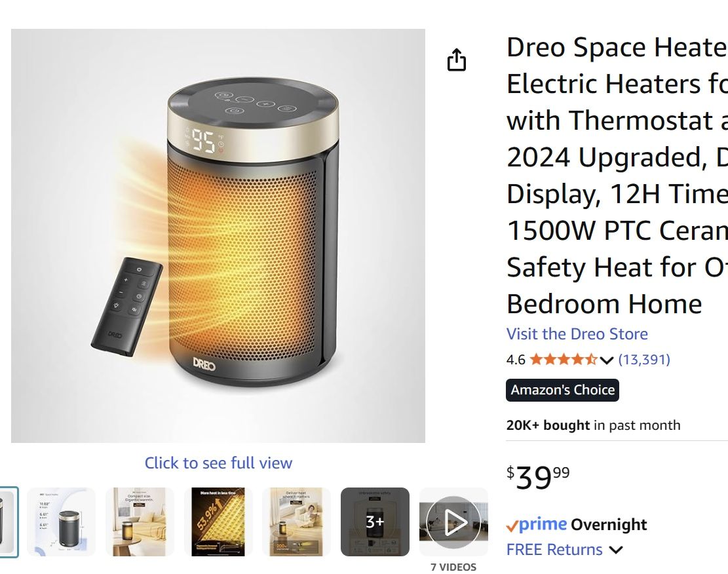Select the product dimensions thumbnail

pyautogui.click(x=62, y=521)
